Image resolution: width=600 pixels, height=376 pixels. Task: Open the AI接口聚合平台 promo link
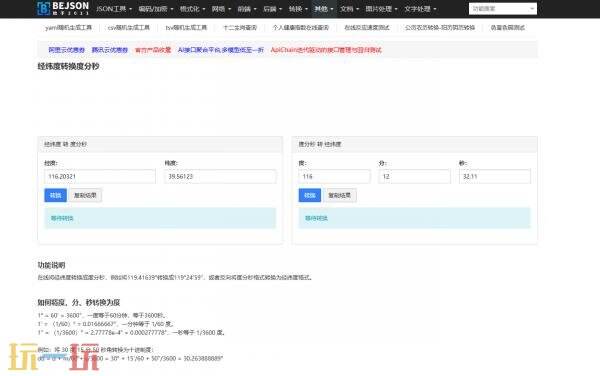click(221, 50)
